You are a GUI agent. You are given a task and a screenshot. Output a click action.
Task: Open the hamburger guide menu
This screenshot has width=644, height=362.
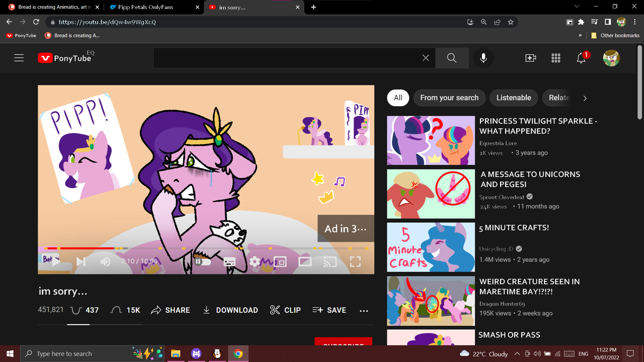(19, 58)
